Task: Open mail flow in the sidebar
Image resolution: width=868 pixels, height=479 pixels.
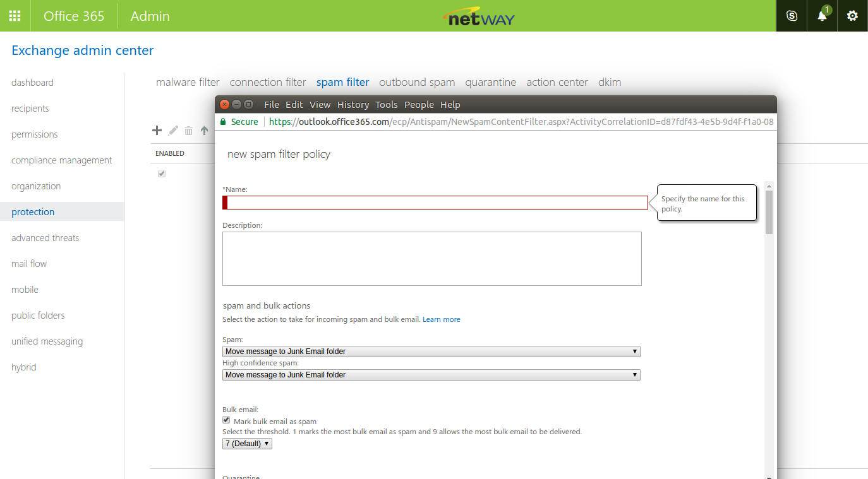Action: click(x=29, y=264)
